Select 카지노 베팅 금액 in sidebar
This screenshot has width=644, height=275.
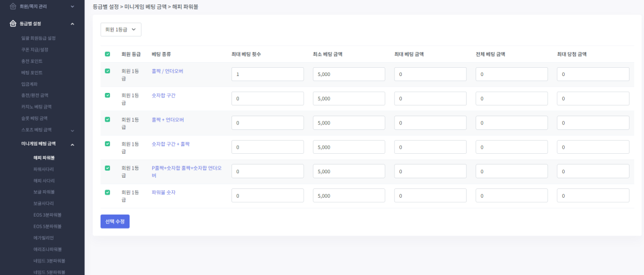tap(36, 107)
